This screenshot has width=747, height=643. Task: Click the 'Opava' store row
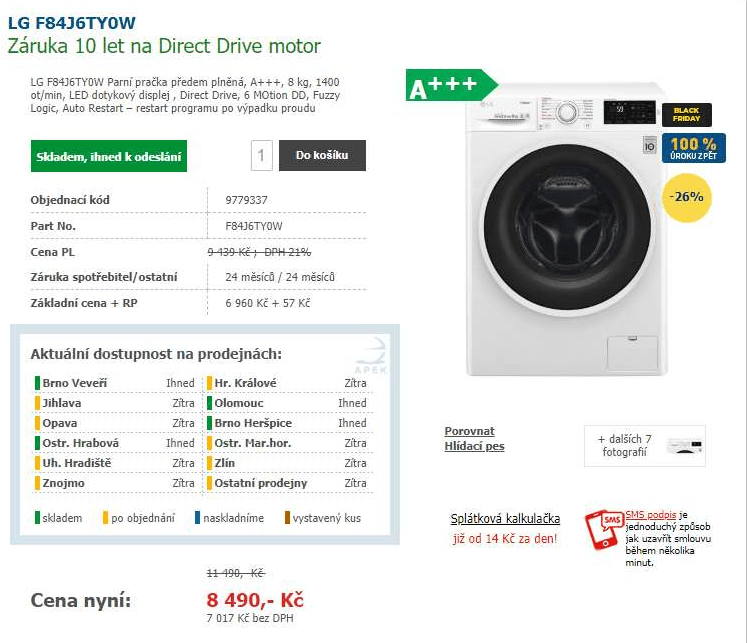[x=115, y=423]
